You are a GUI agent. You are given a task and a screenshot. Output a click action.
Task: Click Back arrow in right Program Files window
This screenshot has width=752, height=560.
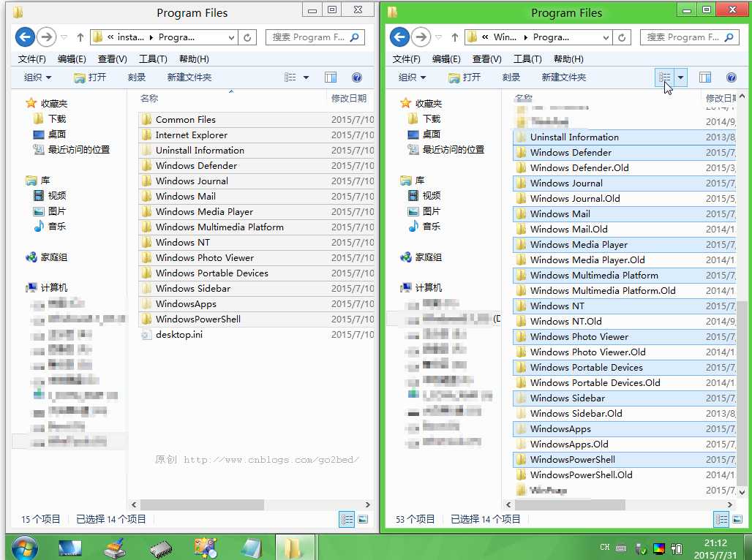(x=399, y=37)
